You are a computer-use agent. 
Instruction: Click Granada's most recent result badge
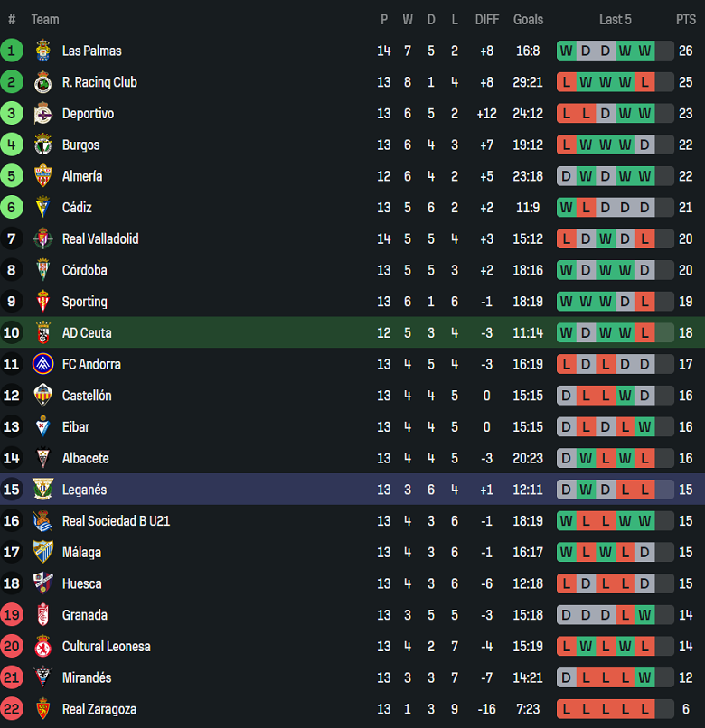tap(644, 615)
